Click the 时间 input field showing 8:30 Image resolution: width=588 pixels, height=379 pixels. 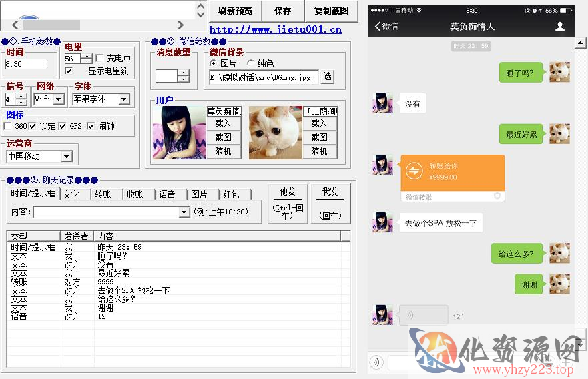pos(26,64)
